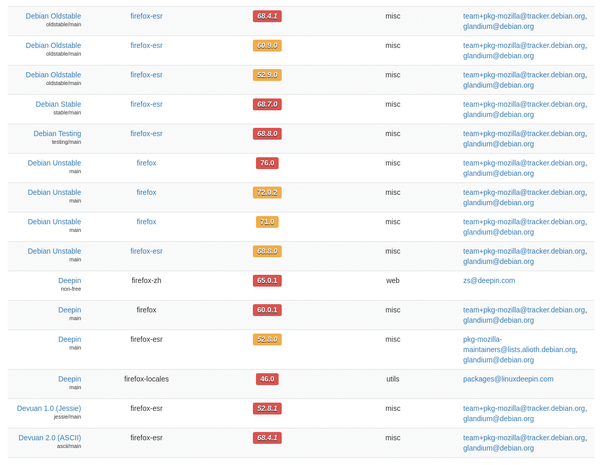Image resolution: width=600 pixels, height=465 pixels.
Task: Click the orange 52.8.0 version badge
Action: [267, 339]
